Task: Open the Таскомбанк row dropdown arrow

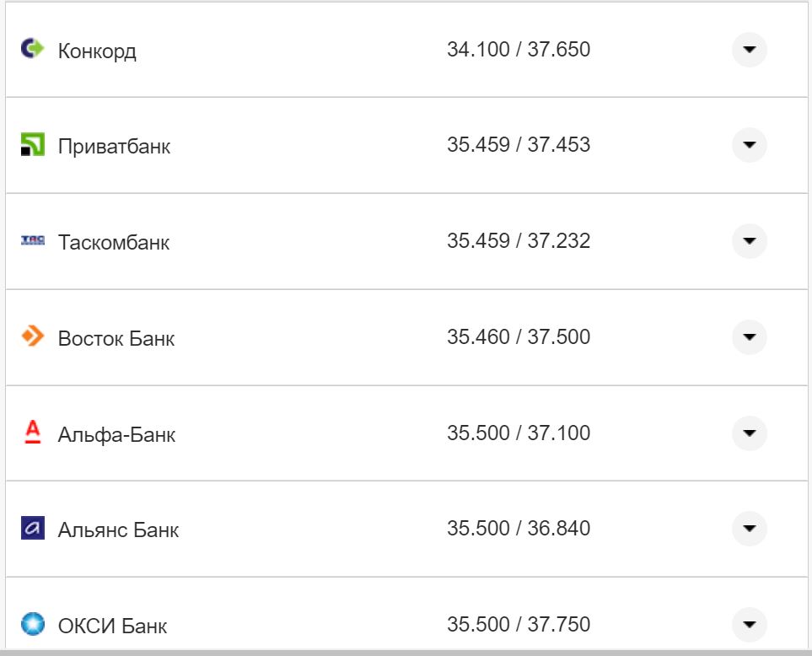Action: (749, 241)
